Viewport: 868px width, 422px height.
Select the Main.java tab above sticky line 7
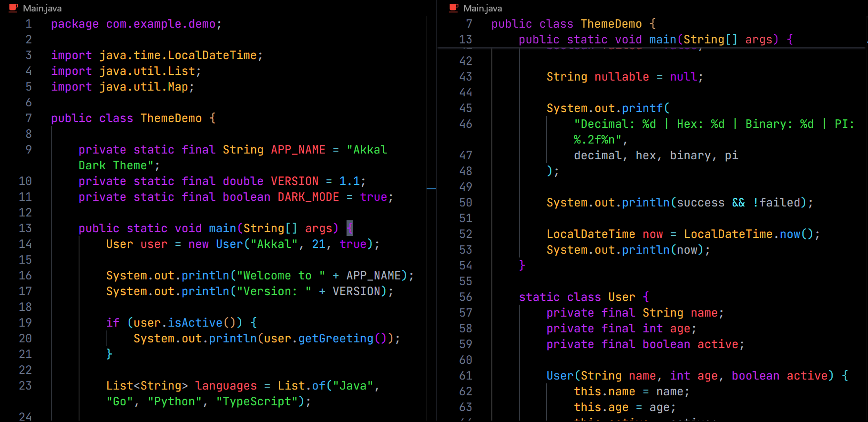pyautogui.click(x=476, y=8)
